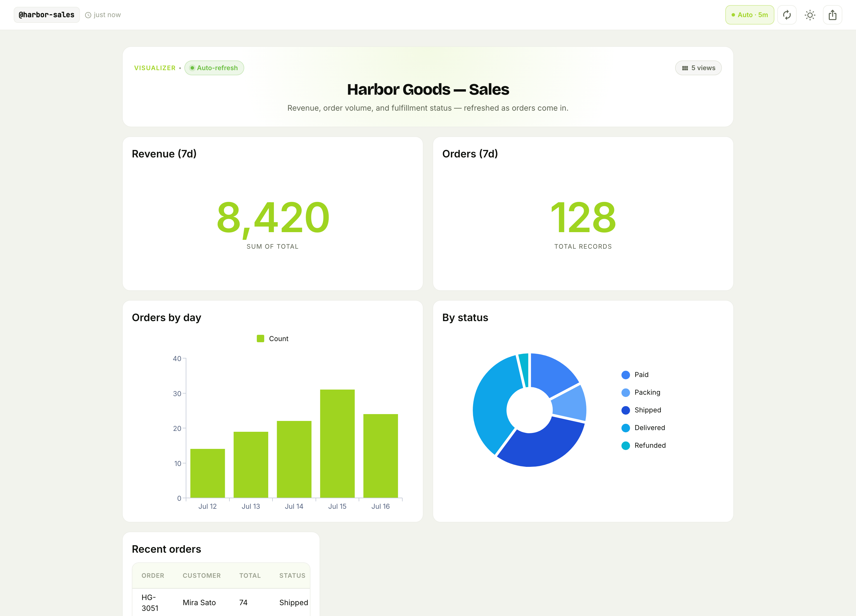This screenshot has height=616, width=856.
Task: Click the Jul 14 bar
Action: coord(294,459)
